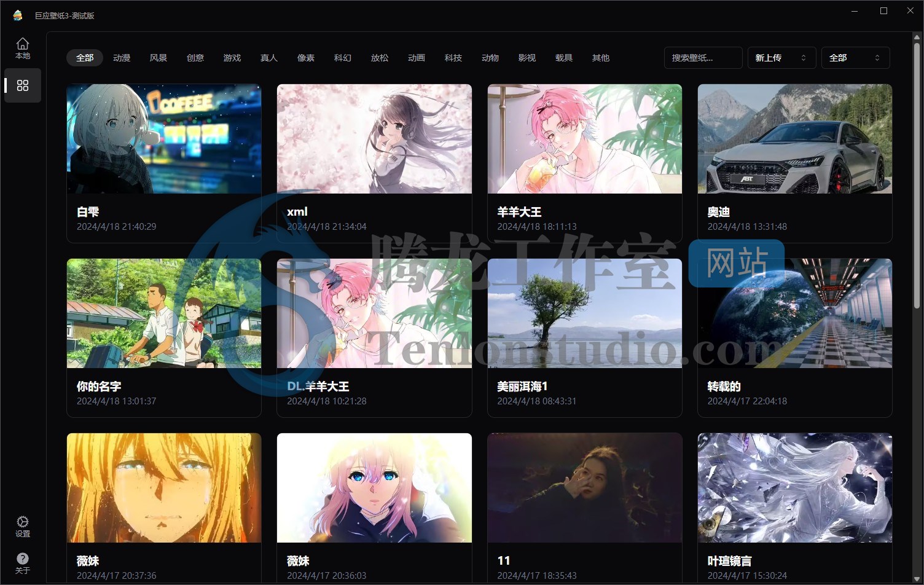
Task: Select the 全部 category tab
Action: click(85, 58)
